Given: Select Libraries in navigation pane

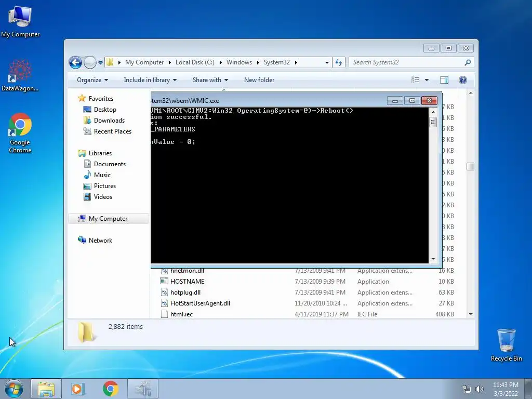Looking at the screenshot, I should pos(100,153).
